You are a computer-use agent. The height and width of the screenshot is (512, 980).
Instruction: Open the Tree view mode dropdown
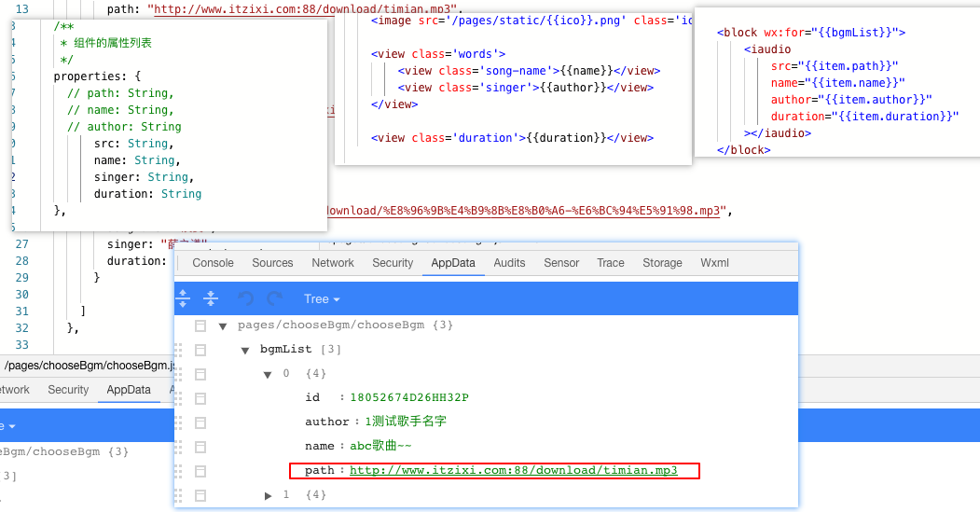(x=322, y=298)
